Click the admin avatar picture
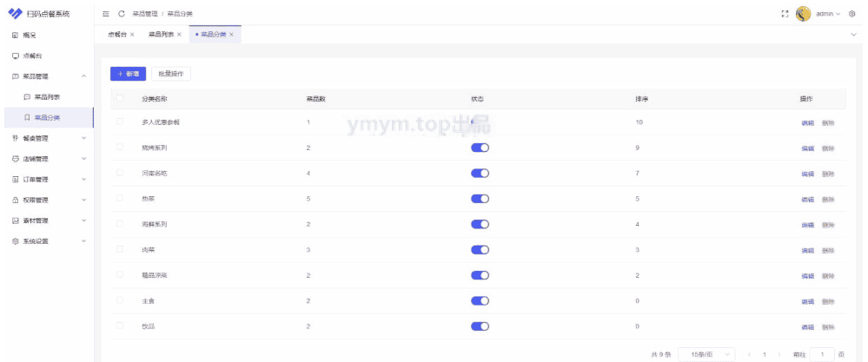Screen dimensions: 868x362 [x=803, y=14]
